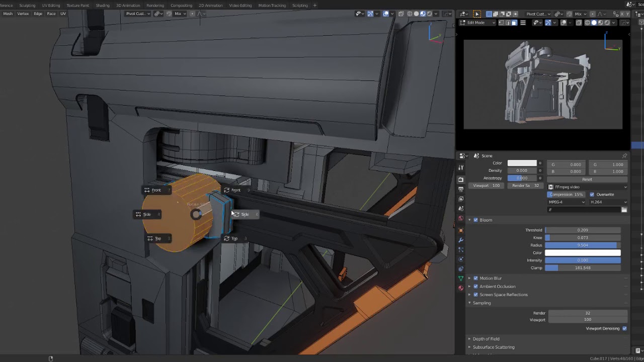The image size is (644, 362).
Task: Pin the Scene properties panel
Action: (624, 156)
